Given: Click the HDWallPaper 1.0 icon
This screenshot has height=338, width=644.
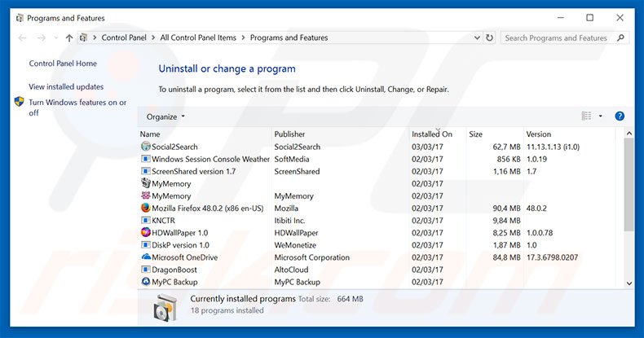Looking at the screenshot, I should (x=146, y=232).
